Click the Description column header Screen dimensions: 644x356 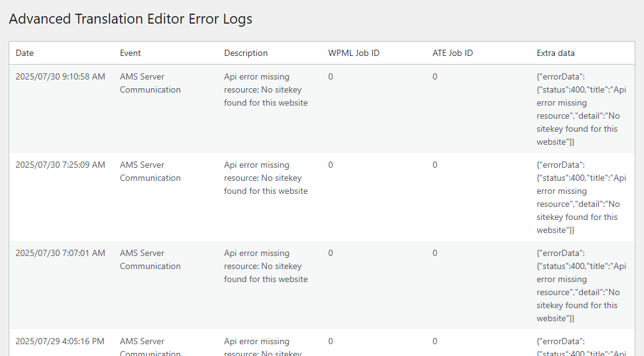tap(246, 53)
